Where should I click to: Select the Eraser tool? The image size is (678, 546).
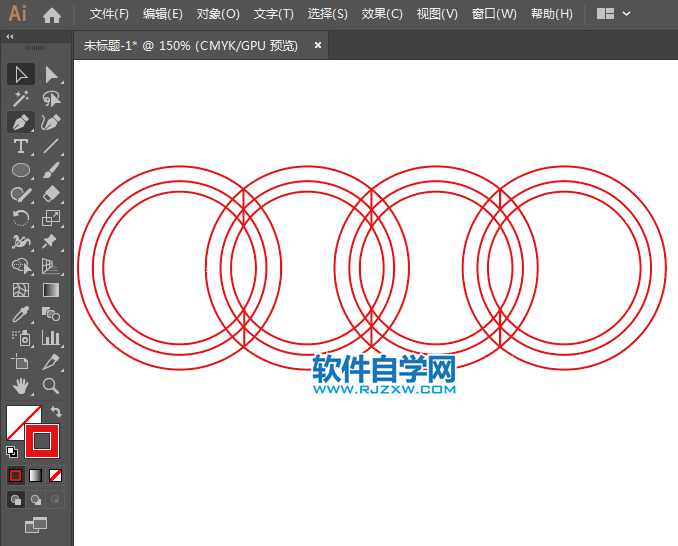tap(51, 194)
